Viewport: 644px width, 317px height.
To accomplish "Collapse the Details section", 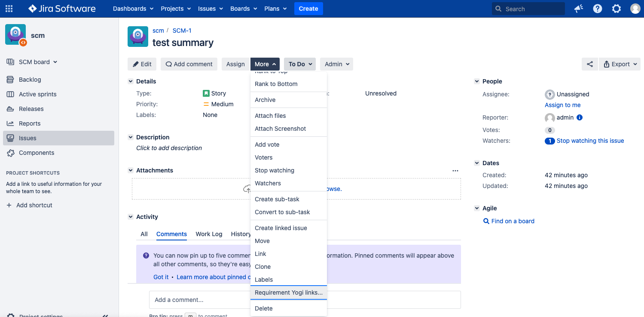I will pyautogui.click(x=131, y=81).
